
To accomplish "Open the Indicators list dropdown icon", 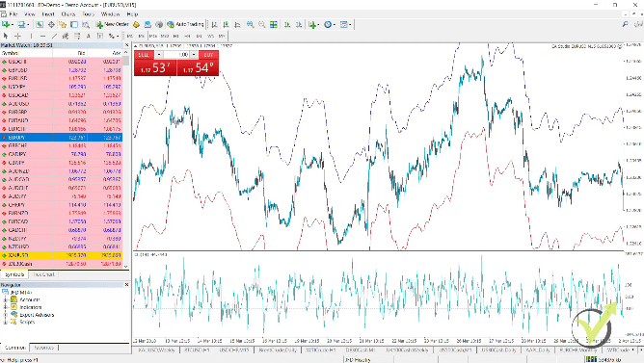I will [313, 25].
